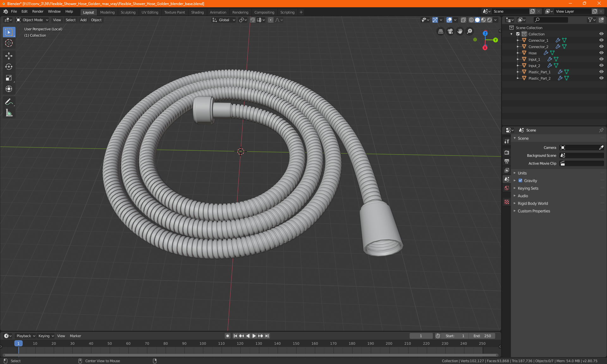
Task: Open the Render menu
Action: pyautogui.click(x=38, y=11)
